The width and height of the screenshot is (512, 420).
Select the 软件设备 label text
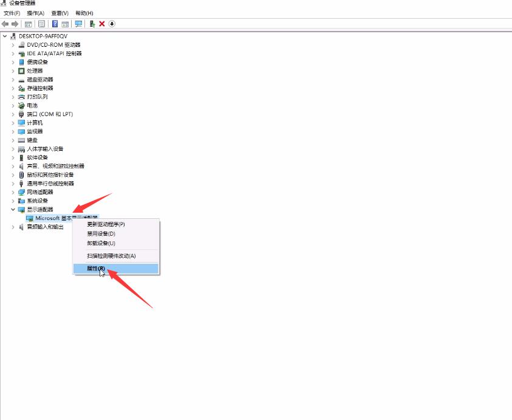pyautogui.click(x=37, y=157)
